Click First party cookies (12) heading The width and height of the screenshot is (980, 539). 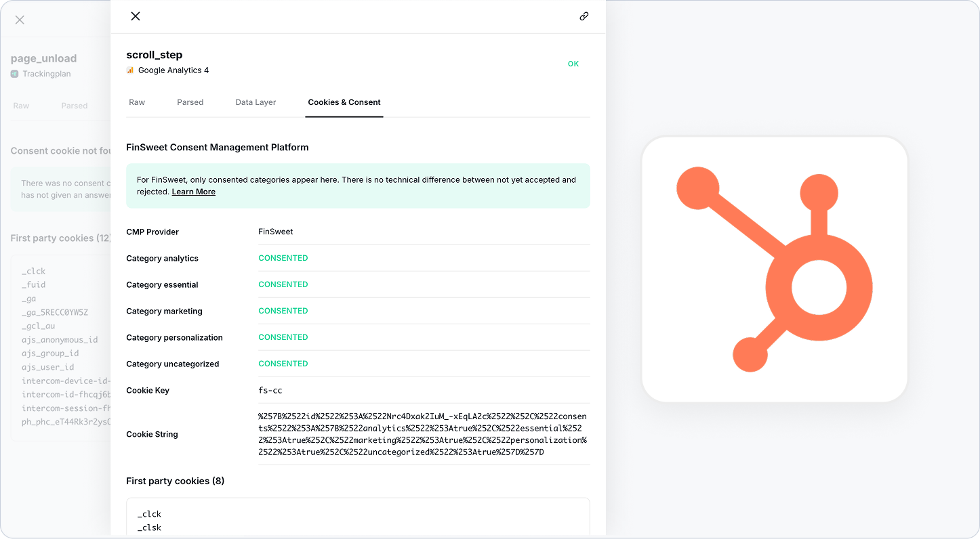tap(60, 238)
